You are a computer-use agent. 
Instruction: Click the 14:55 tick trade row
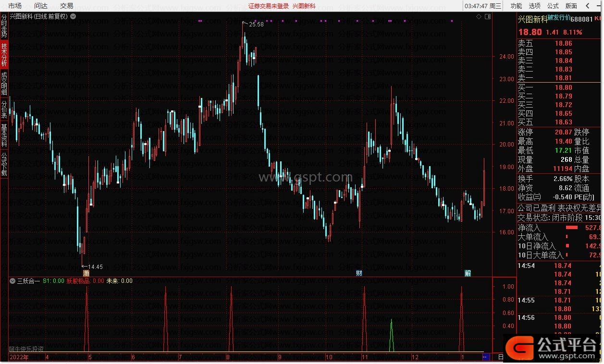tap(560, 300)
